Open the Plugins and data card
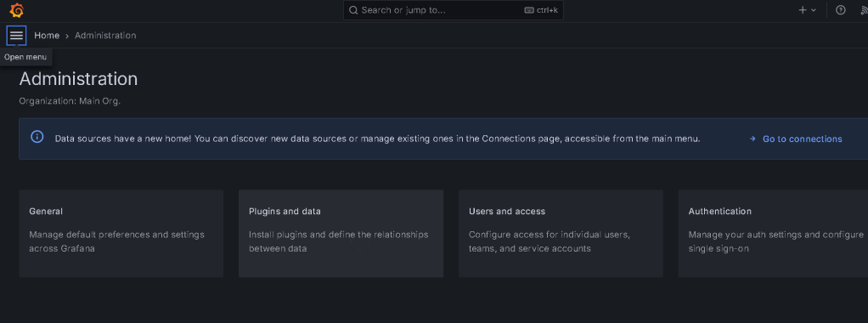Image resolution: width=868 pixels, height=323 pixels. click(341, 233)
